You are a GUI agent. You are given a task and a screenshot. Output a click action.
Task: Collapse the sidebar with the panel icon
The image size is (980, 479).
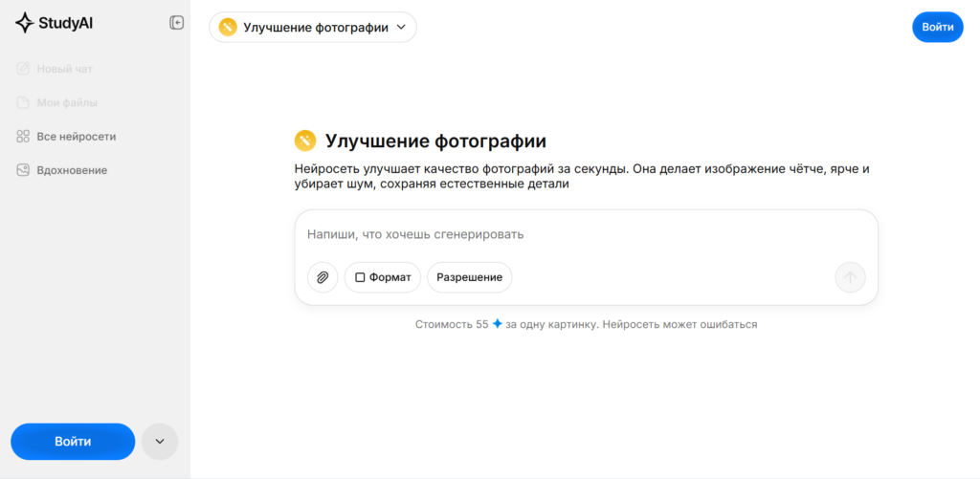pos(177,23)
